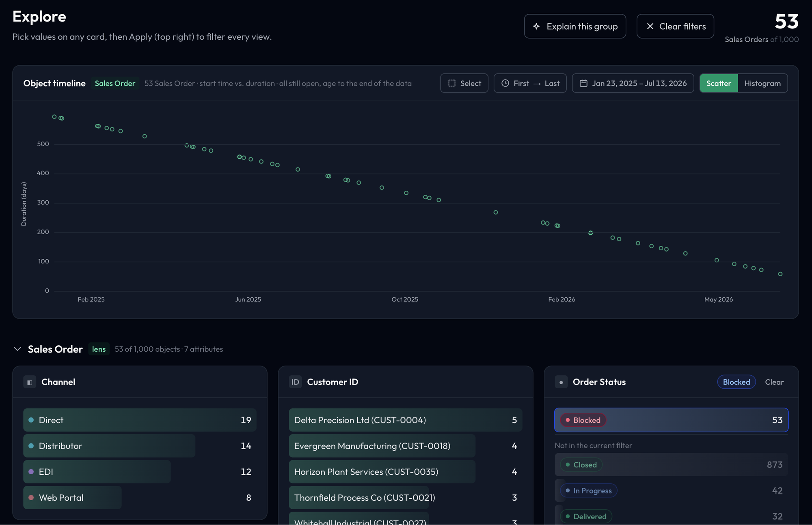This screenshot has height=525, width=812.
Task: Filter by Delta Precision Ltd (CUST-0004)
Action: [x=405, y=420]
